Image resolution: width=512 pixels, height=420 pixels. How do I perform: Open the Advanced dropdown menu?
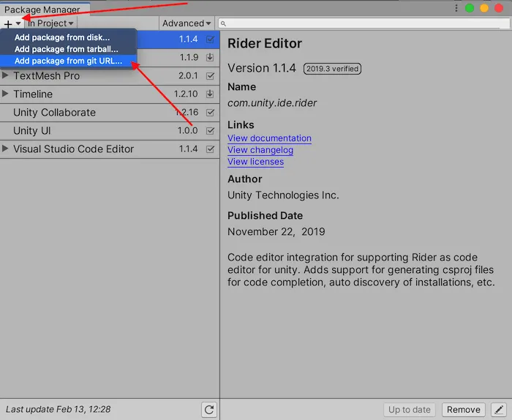tap(187, 23)
